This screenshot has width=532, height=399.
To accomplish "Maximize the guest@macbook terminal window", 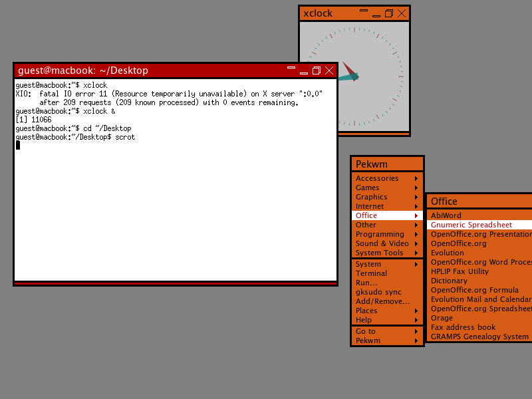I will click(x=317, y=70).
